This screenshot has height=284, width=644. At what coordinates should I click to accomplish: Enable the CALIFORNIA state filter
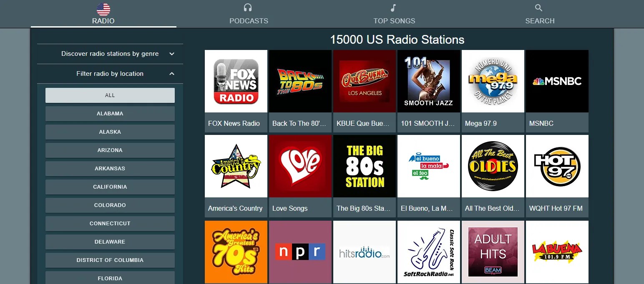pos(110,187)
